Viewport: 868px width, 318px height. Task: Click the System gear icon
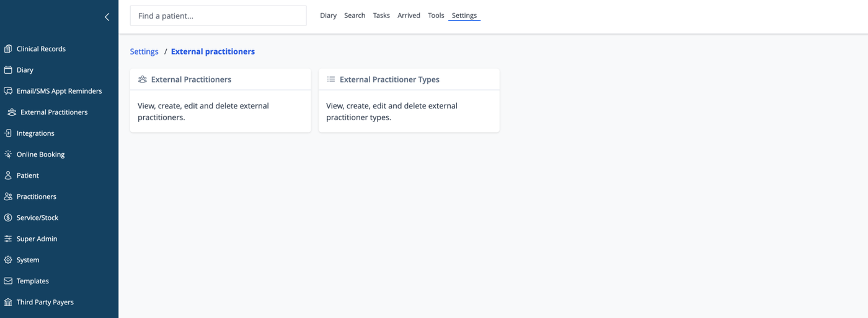pyautogui.click(x=8, y=260)
